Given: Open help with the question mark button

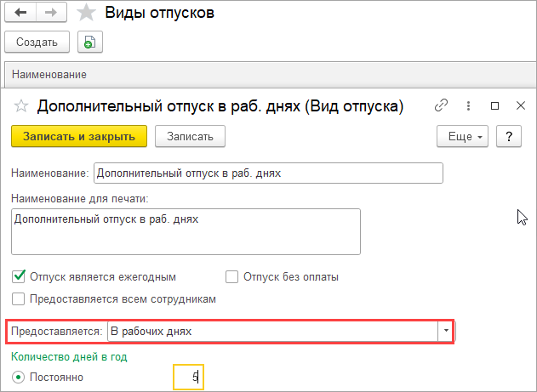Looking at the screenshot, I should click(508, 136).
